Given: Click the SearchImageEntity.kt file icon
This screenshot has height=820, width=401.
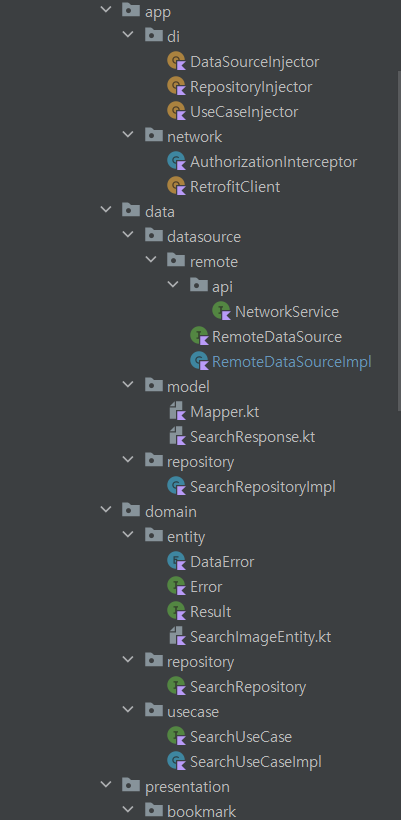Looking at the screenshot, I should (x=177, y=637).
